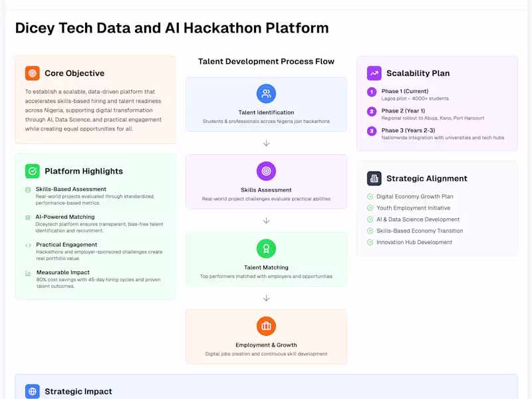Click the AI-Powered Matching highlight heading
Screen dimensions: 532x399
[65, 217]
